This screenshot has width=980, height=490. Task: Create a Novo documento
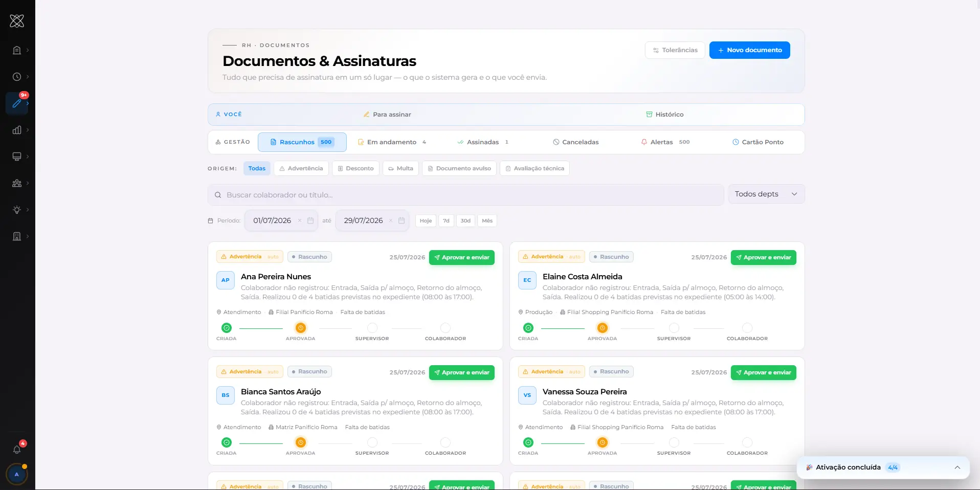click(750, 50)
